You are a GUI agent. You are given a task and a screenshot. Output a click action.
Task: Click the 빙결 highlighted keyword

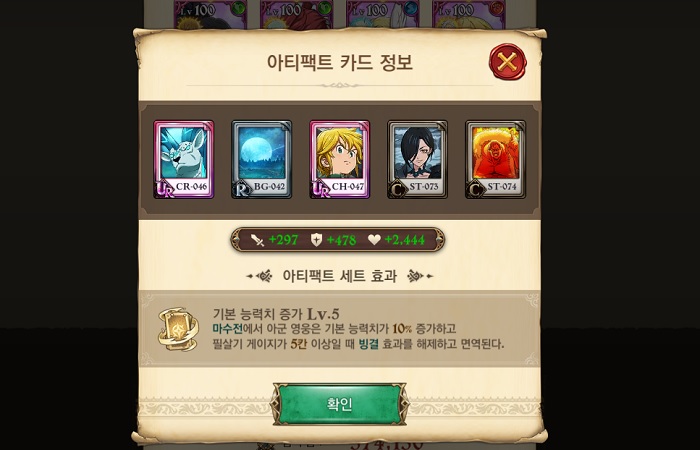click(369, 344)
